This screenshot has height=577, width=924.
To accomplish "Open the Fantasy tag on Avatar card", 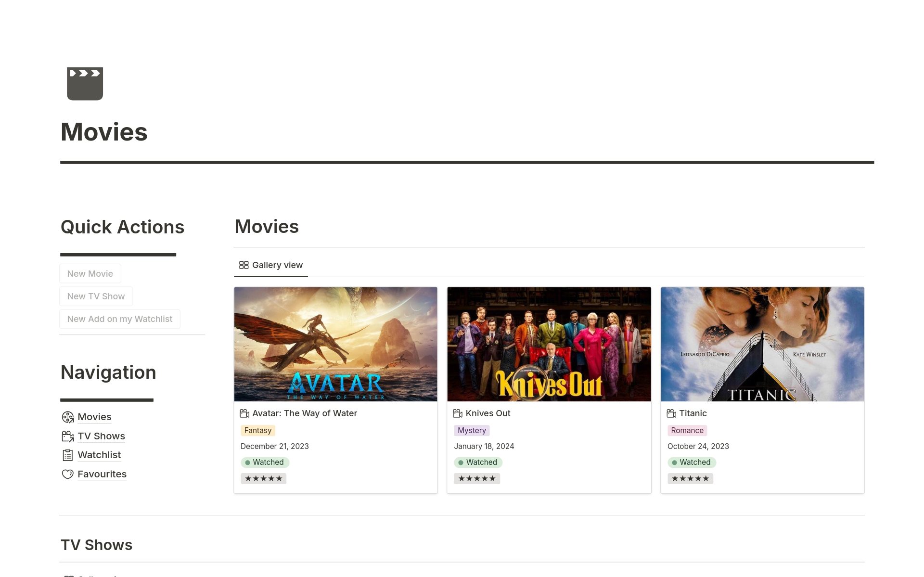I will point(258,430).
